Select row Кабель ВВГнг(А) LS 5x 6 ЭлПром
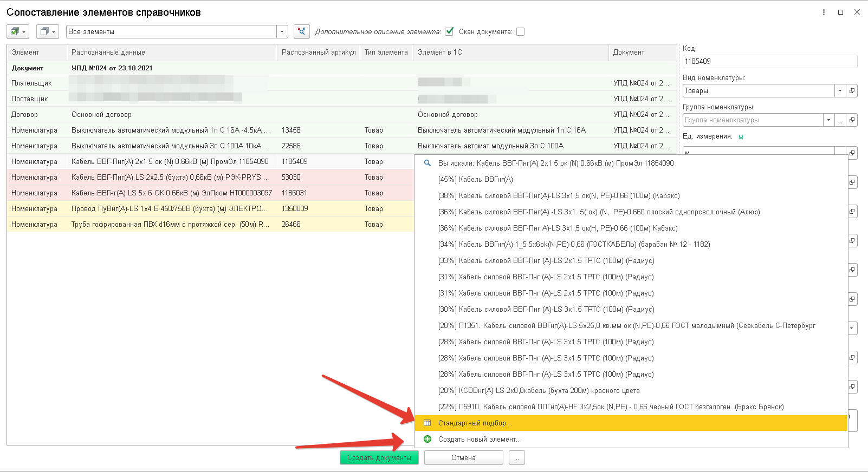Screen dimensions: 868x472 (210, 193)
